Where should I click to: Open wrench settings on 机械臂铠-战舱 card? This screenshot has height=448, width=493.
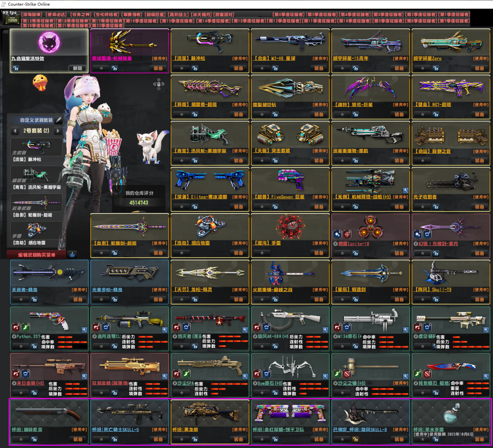coord(406,190)
